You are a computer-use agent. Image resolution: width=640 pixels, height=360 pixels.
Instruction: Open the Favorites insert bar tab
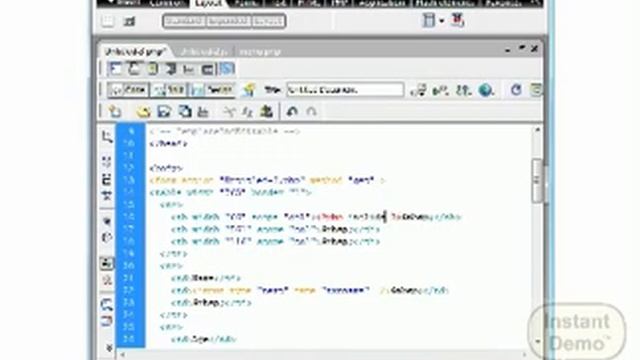pos(503,3)
